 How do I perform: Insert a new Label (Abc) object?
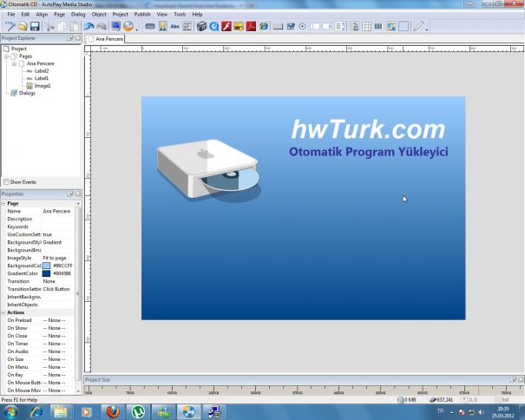point(174,26)
